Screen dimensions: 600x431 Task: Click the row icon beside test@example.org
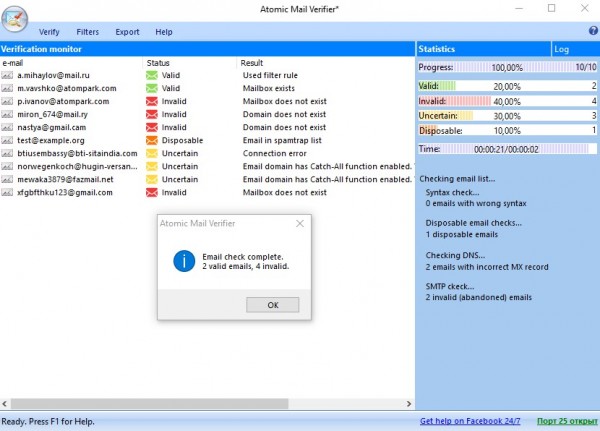7,140
